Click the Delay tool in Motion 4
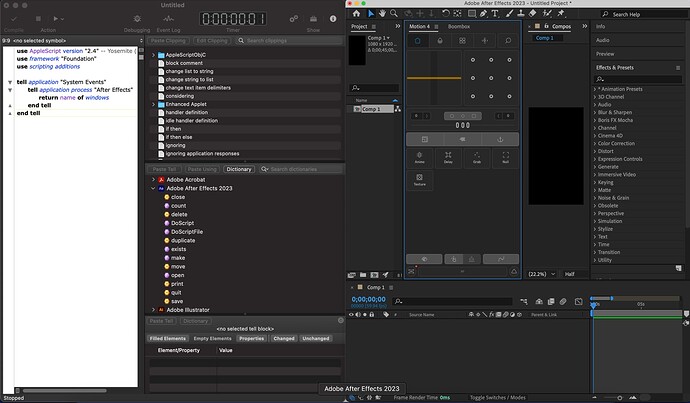 [x=448, y=158]
